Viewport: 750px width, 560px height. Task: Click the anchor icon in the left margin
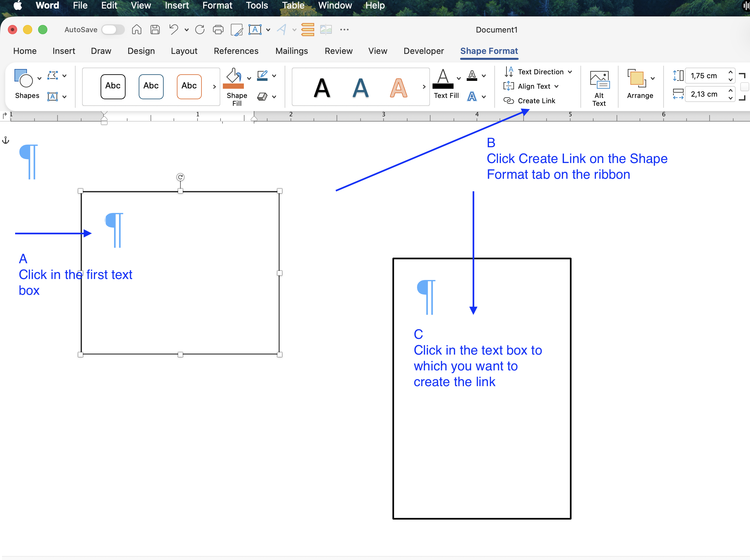point(5,140)
